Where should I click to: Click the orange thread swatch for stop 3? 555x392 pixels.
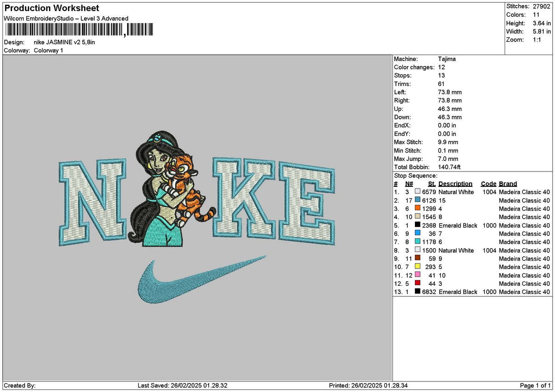point(417,208)
